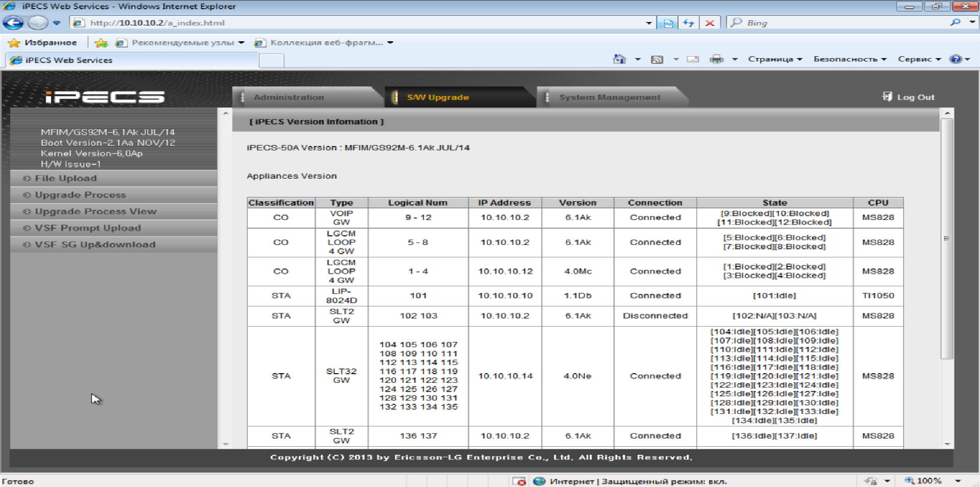
Task: Open File Upload in left sidebar
Action: [x=65, y=178]
